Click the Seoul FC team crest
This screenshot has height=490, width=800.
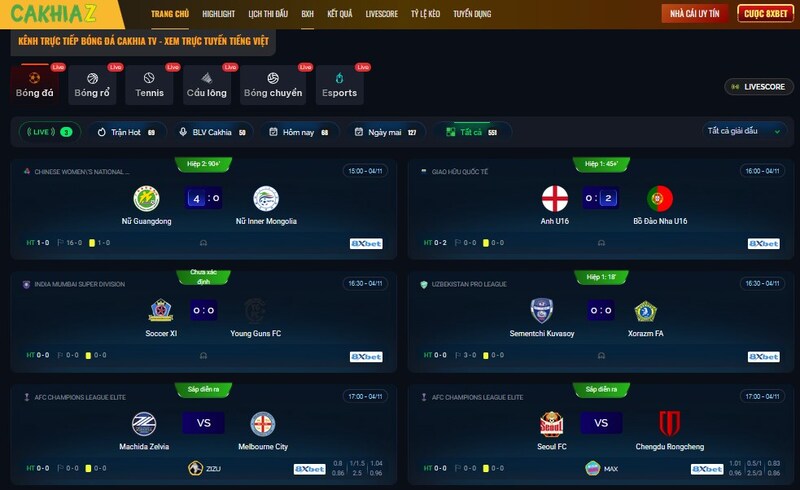(552, 424)
